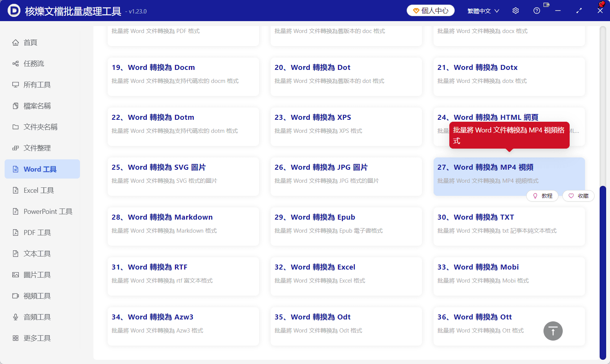The height and width of the screenshot is (364, 610).
Task: Open the Word 轉換為 Azw3 card
Action: click(183, 326)
